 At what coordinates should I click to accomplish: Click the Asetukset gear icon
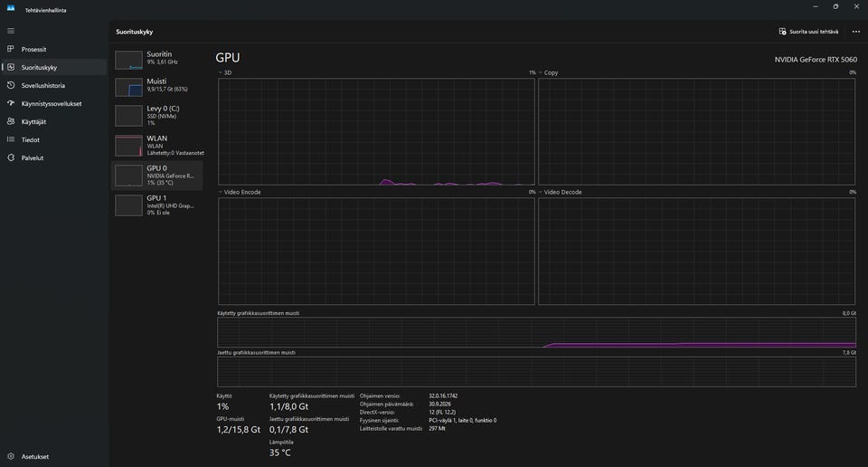[11, 456]
